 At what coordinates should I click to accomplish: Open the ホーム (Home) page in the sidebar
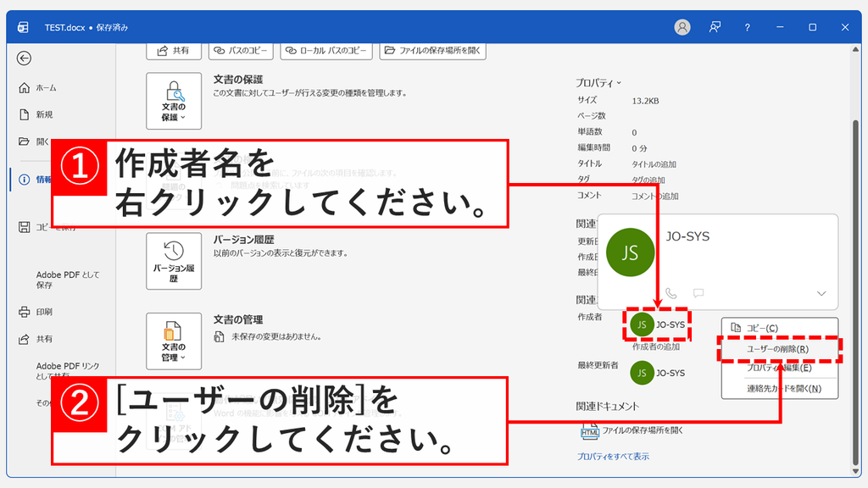pyautogui.click(x=38, y=87)
